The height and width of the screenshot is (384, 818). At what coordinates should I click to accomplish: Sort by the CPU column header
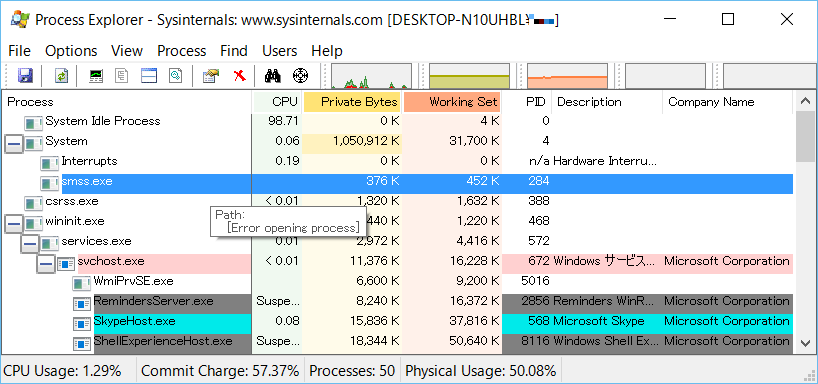[277, 102]
